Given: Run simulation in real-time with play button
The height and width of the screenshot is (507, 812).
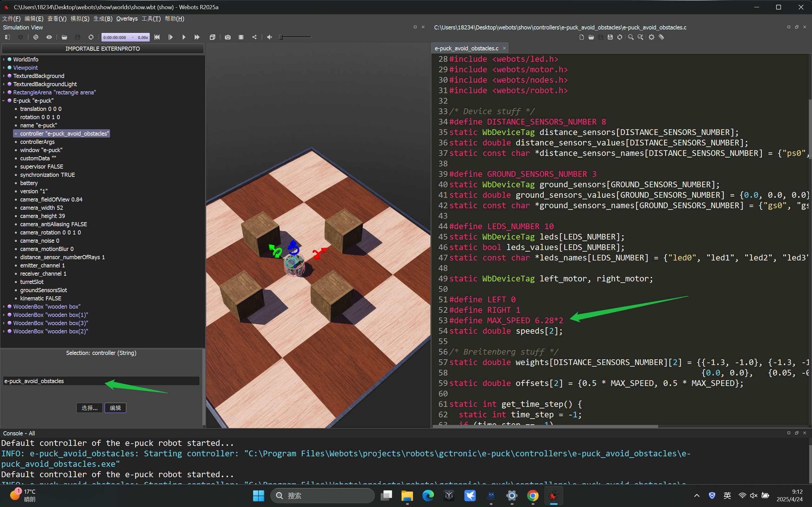Looking at the screenshot, I should (x=184, y=37).
